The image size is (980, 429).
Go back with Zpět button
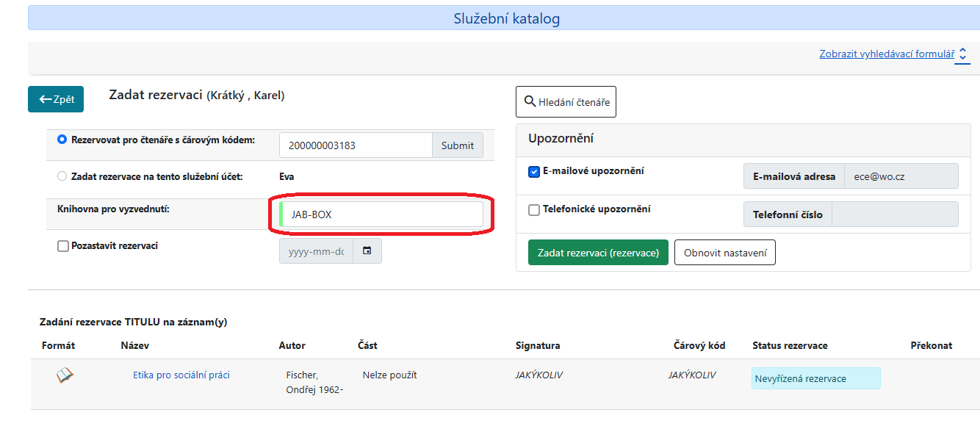pos(56,99)
